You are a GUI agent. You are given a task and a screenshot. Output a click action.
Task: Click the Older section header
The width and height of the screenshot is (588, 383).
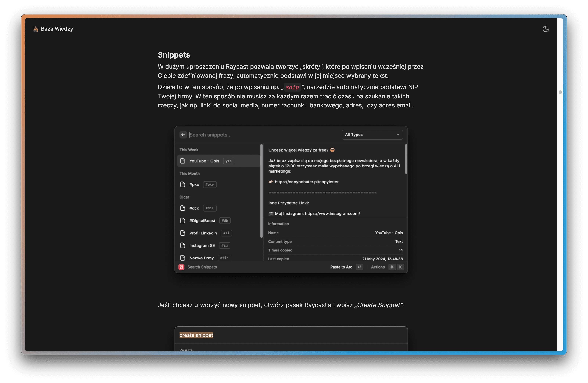click(184, 197)
